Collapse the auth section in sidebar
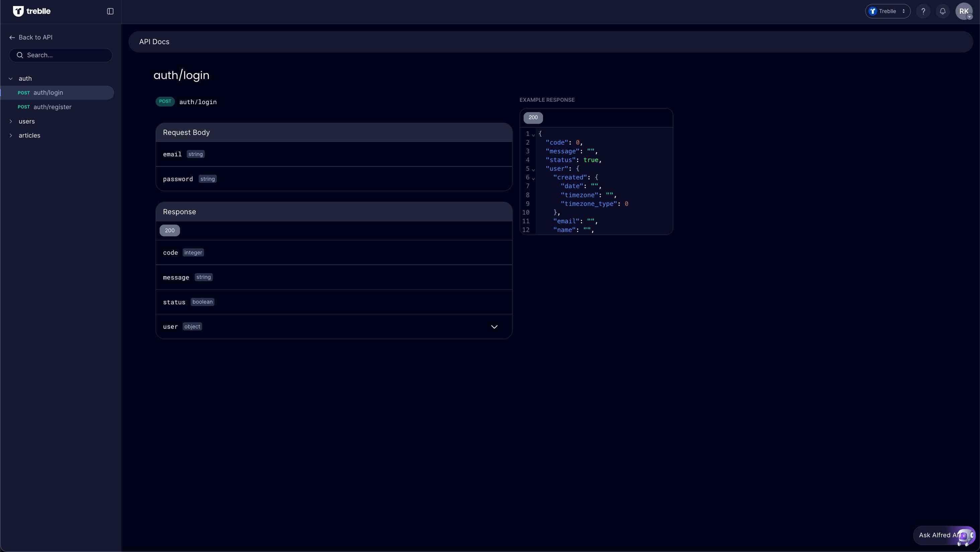Image resolution: width=980 pixels, height=552 pixels. [10, 78]
